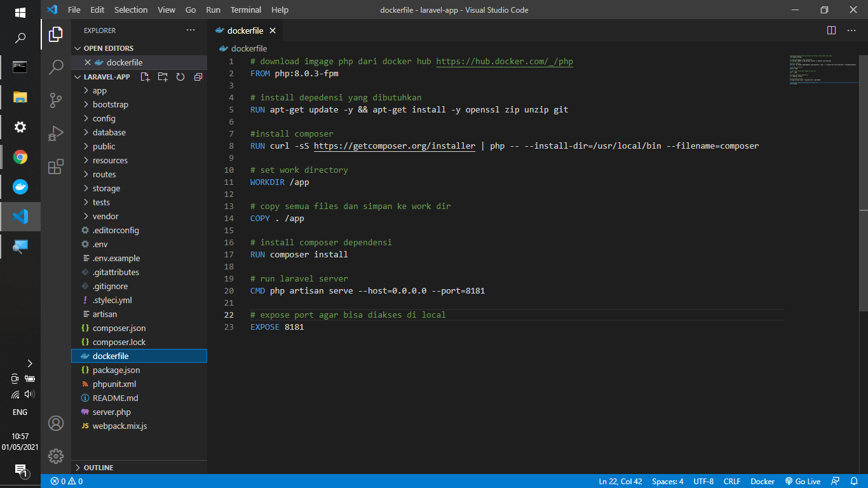Open the Go menu
Image resolution: width=868 pixels, height=488 pixels.
pyautogui.click(x=191, y=10)
